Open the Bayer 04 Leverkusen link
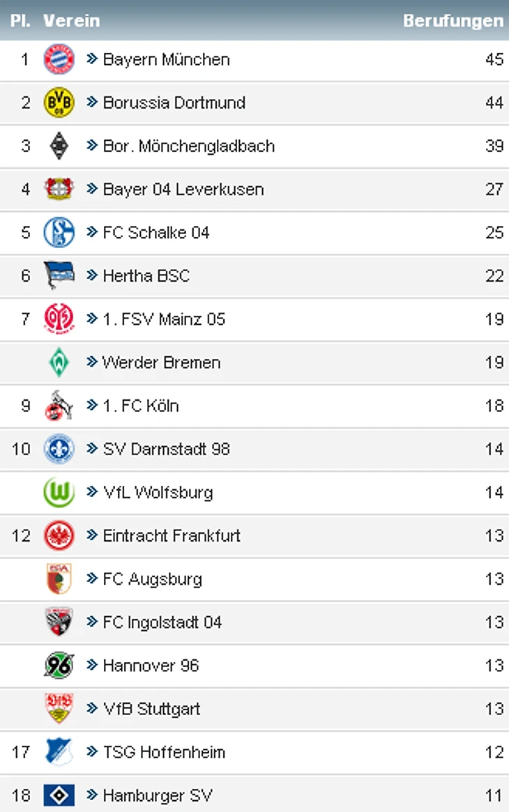 pos(183,190)
